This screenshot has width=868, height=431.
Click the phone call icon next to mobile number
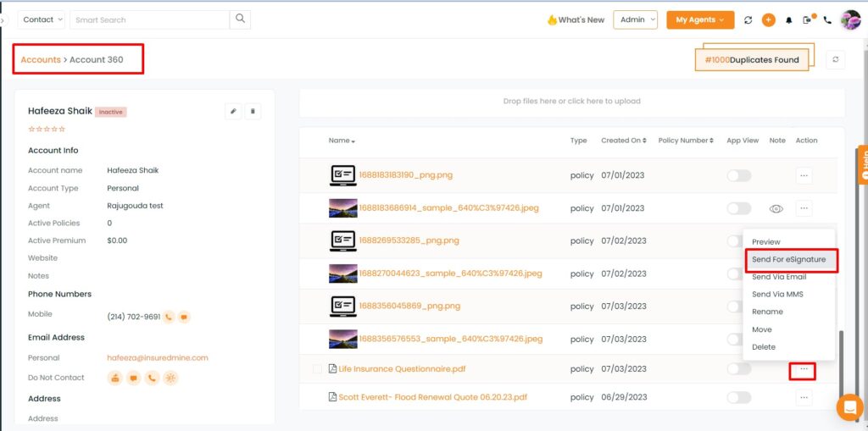coord(170,317)
